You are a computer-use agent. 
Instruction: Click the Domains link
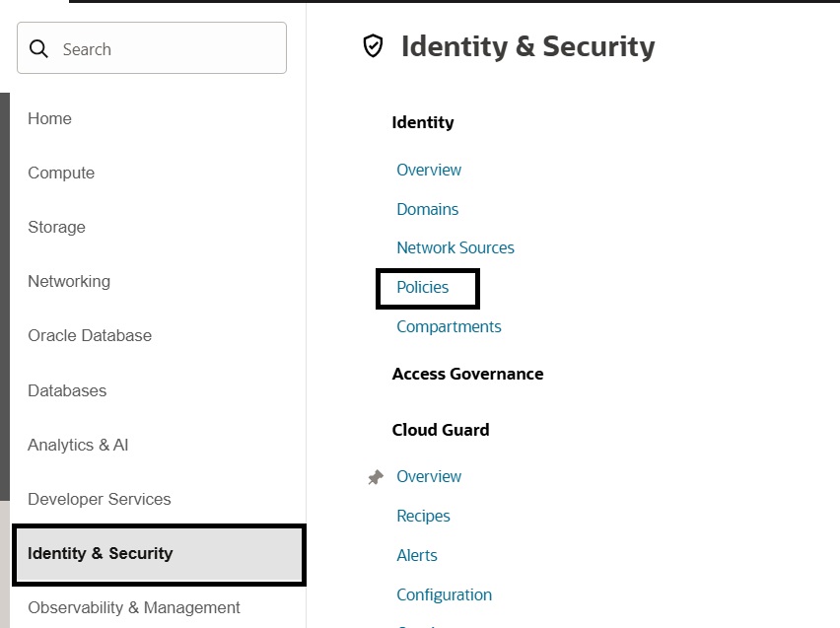(x=428, y=209)
